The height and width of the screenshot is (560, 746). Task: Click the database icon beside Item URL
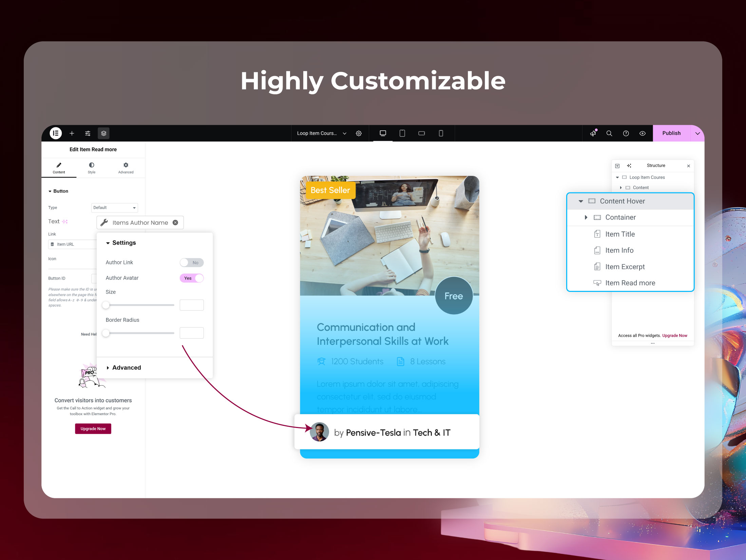tap(52, 244)
